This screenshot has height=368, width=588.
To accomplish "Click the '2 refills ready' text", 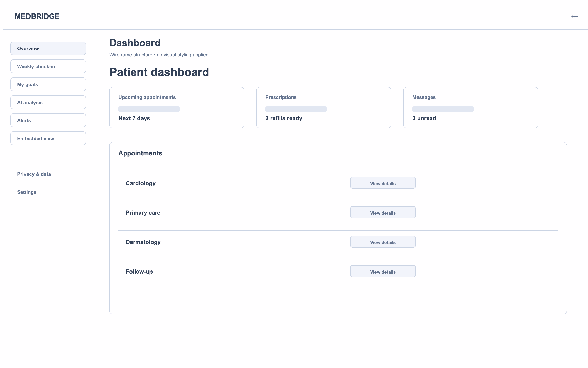I will click(x=284, y=118).
